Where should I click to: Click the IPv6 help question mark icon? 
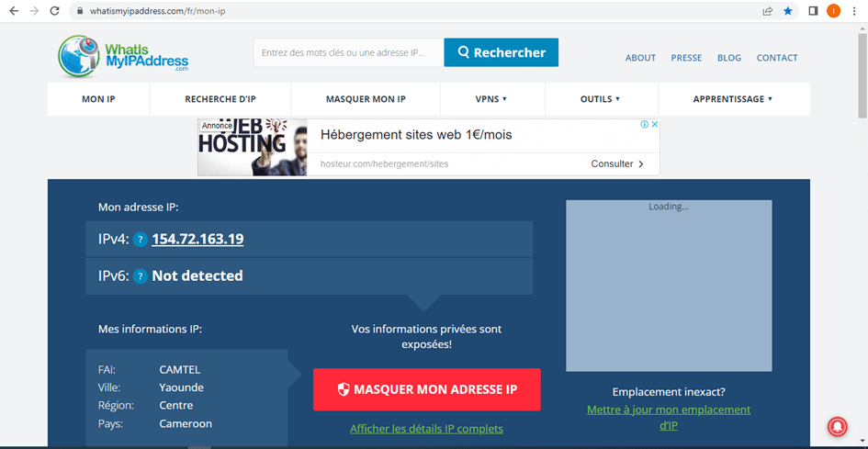[140, 276]
